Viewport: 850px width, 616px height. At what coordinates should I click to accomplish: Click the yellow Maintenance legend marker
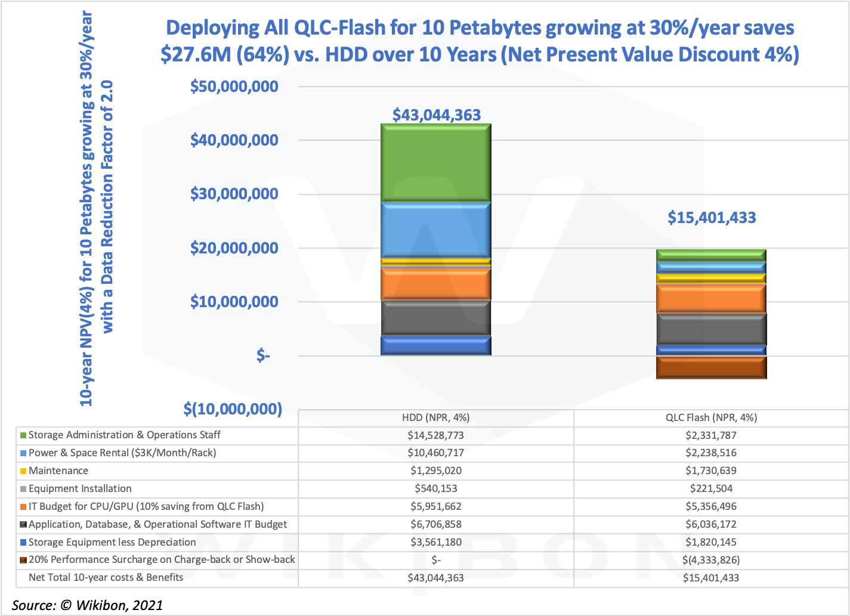pyautogui.click(x=21, y=470)
